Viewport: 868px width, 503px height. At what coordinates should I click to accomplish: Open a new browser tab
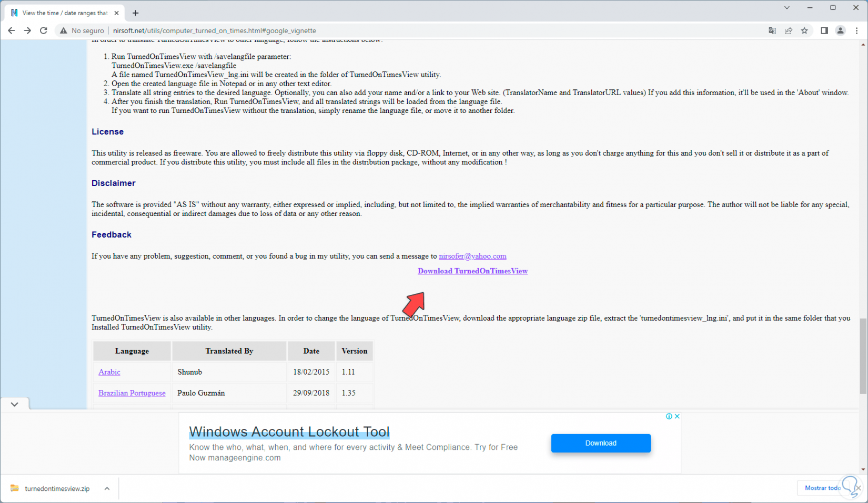point(136,13)
